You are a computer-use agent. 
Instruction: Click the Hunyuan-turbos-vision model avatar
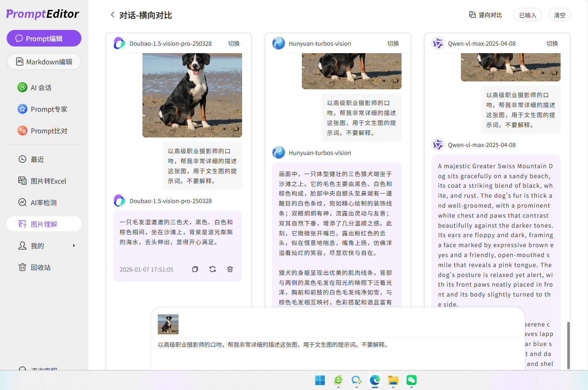click(278, 43)
